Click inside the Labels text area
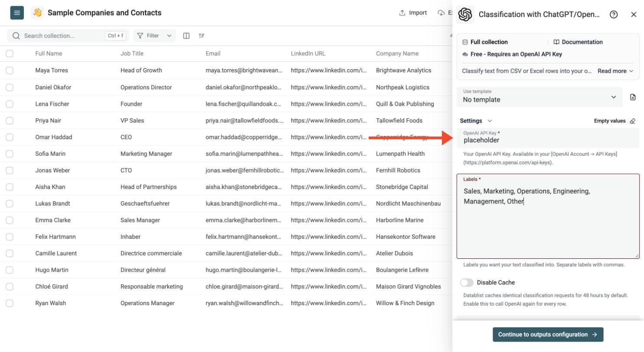 click(548, 216)
